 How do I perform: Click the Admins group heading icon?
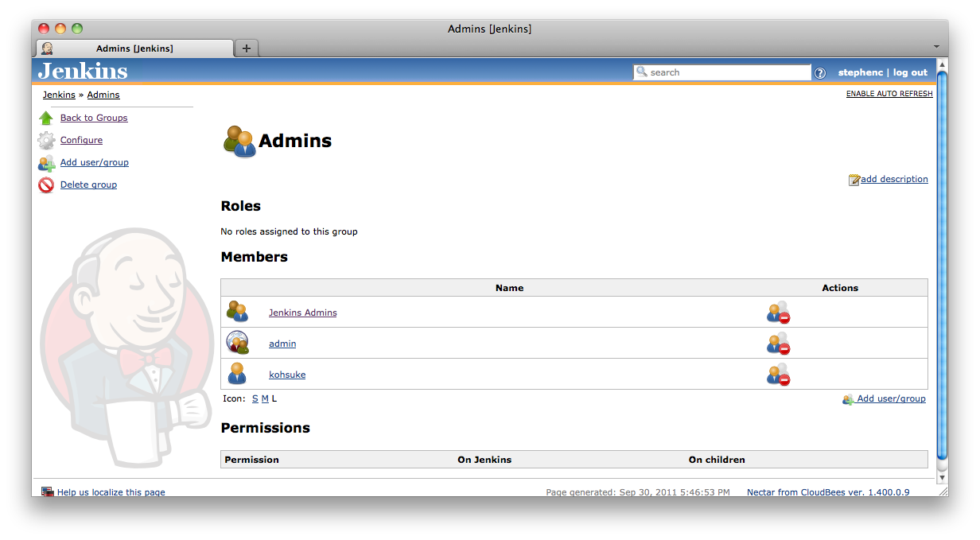[x=239, y=141]
